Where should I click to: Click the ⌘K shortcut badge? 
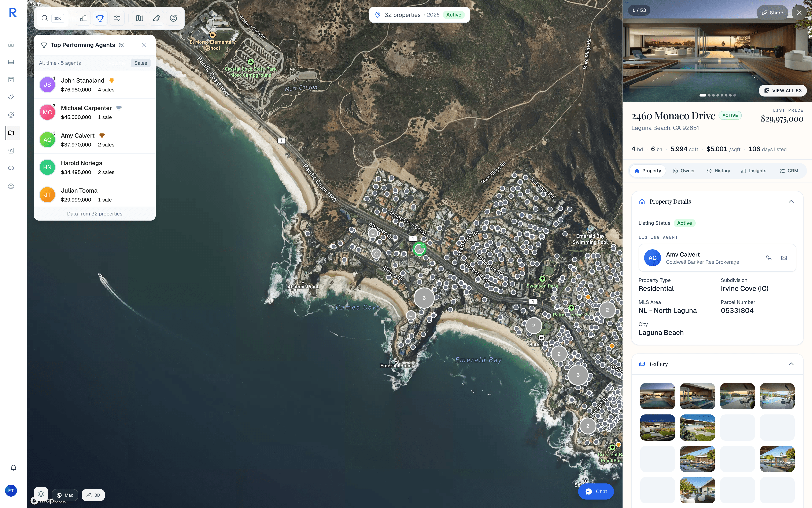click(58, 18)
